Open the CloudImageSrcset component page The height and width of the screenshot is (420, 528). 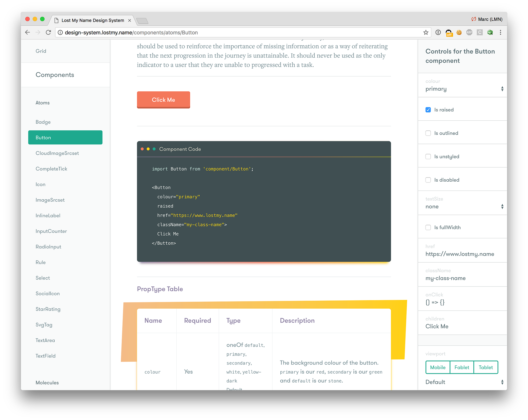click(57, 153)
